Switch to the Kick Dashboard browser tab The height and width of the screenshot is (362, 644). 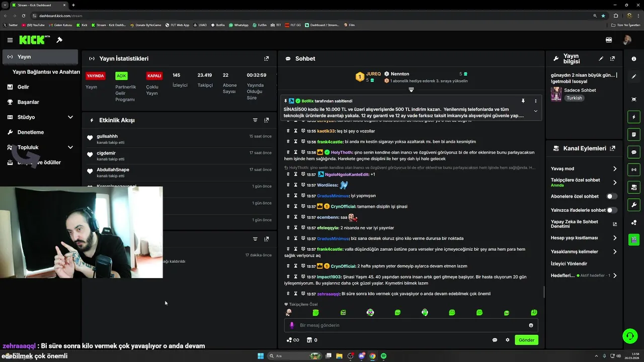pyautogui.click(x=38, y=5)
